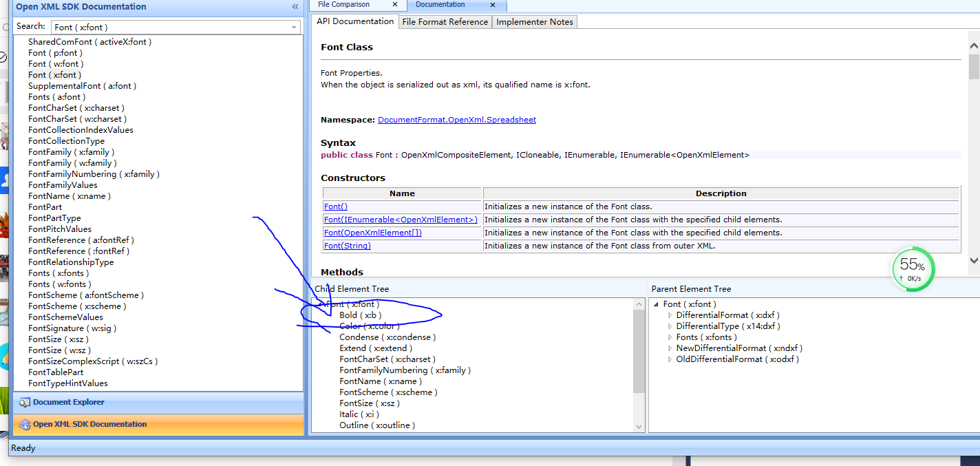Select FontRelationshipType entry
Viewport: 980px width, 466px height.
(x=71, y=262)
